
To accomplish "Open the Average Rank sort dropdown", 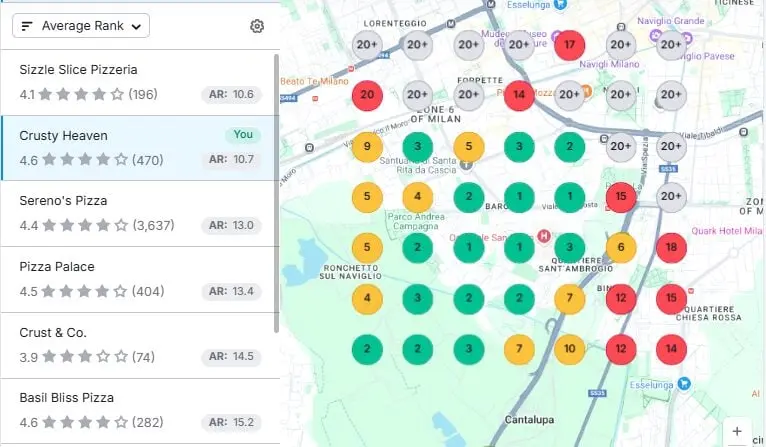I will tap(81, 26).
